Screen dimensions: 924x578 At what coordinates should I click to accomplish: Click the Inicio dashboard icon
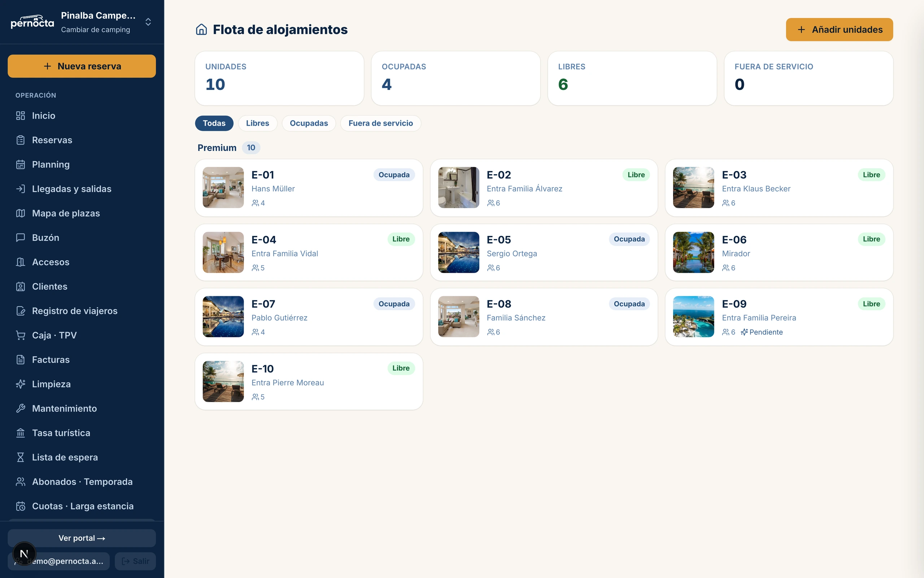click(21, 116)
